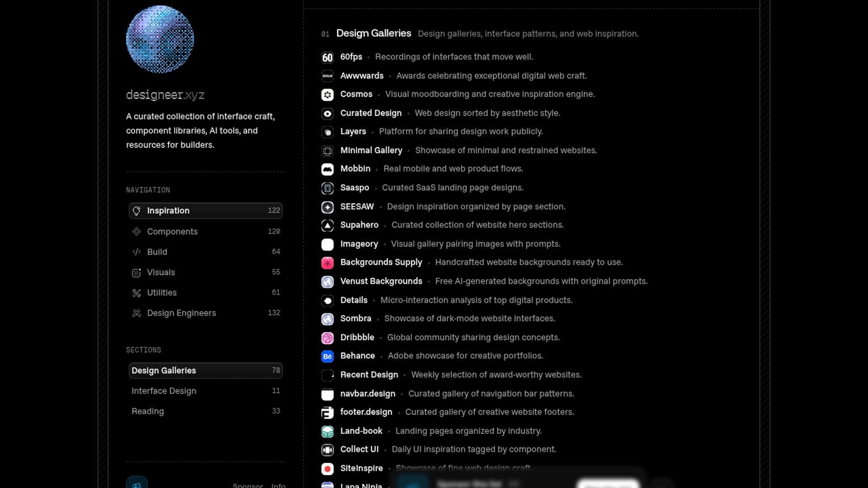This screenshot has width=868, height=488.
Task: Click the blue Behance icon
Action: [x=327, y=356]
